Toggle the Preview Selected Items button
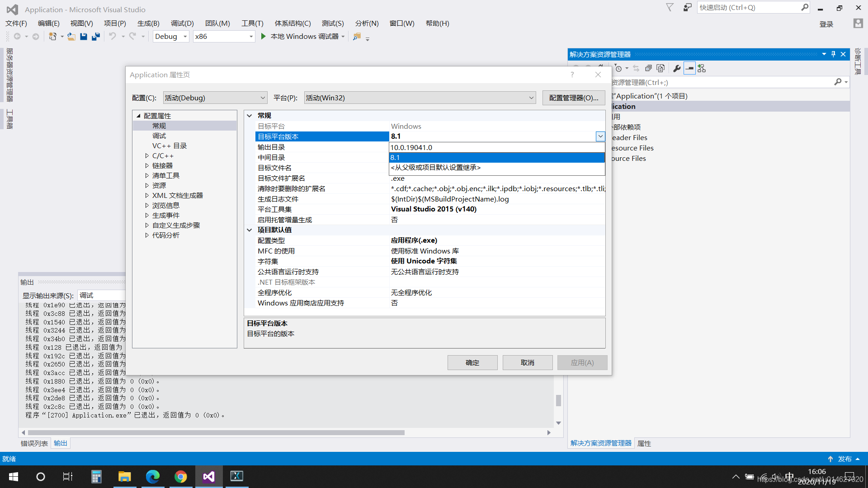Screen dimensions: 868x488 click(x=689, y=68)
